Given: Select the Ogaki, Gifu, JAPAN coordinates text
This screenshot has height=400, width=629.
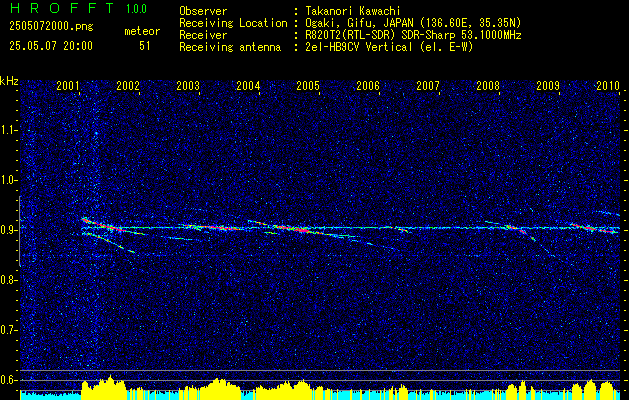Looking at the screenshot, I should pyautogui.click(x=413, y=23).
